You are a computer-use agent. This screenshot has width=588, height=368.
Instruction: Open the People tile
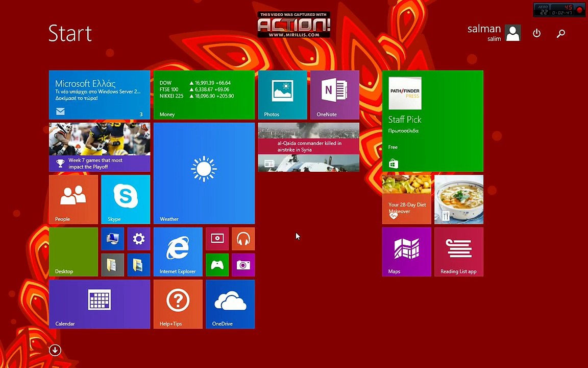coord(73,199)
